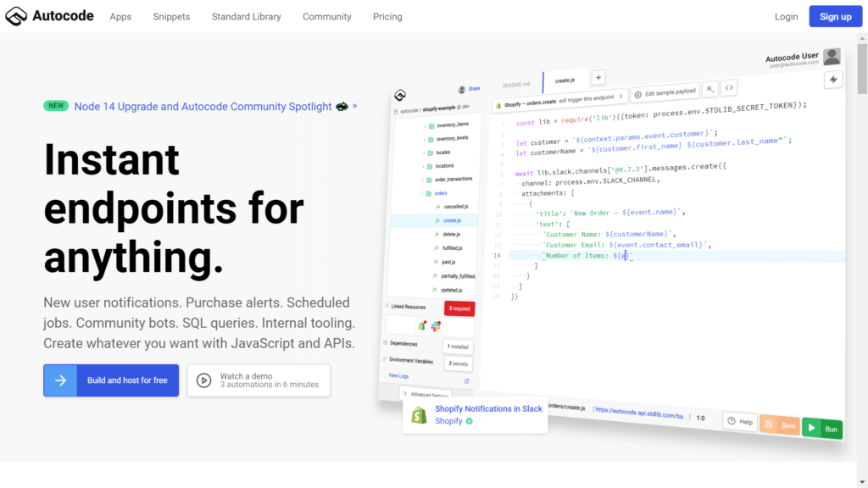The height and width of the screenshot is (488, 868).
Task: Click Build and host for free
Action: (111, 380)
